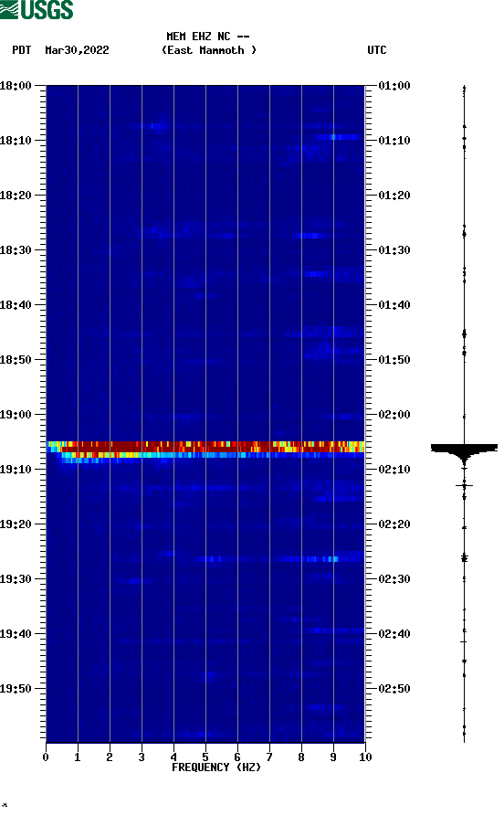The width and height of the screenshot is (504, 815).
Task: Click the 4 Hz frequency tick label
Action: pos(173,757)
